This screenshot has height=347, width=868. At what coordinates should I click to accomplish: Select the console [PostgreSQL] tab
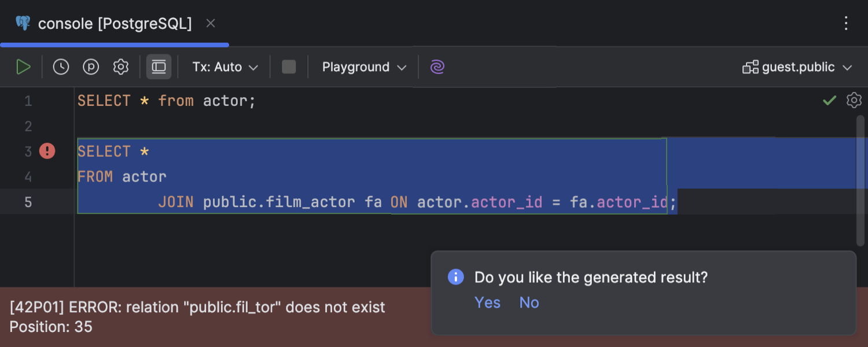tap(115, 24)
